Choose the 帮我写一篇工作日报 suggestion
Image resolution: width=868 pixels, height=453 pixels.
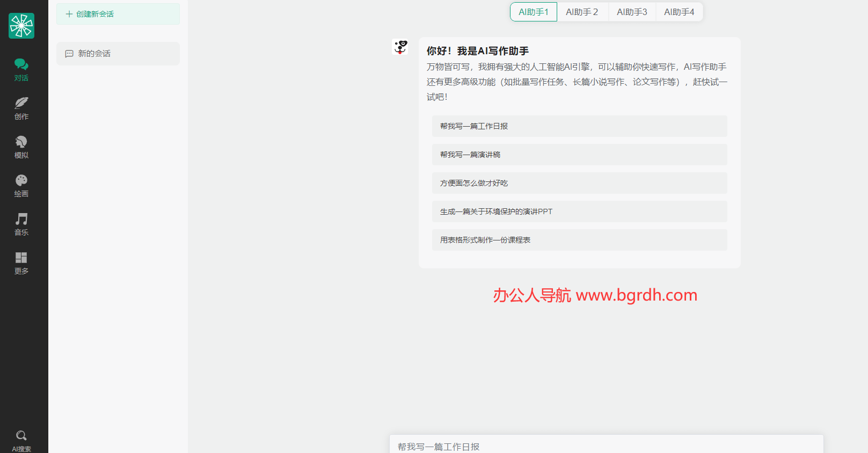pyautogui.click(x=579, y=126)
